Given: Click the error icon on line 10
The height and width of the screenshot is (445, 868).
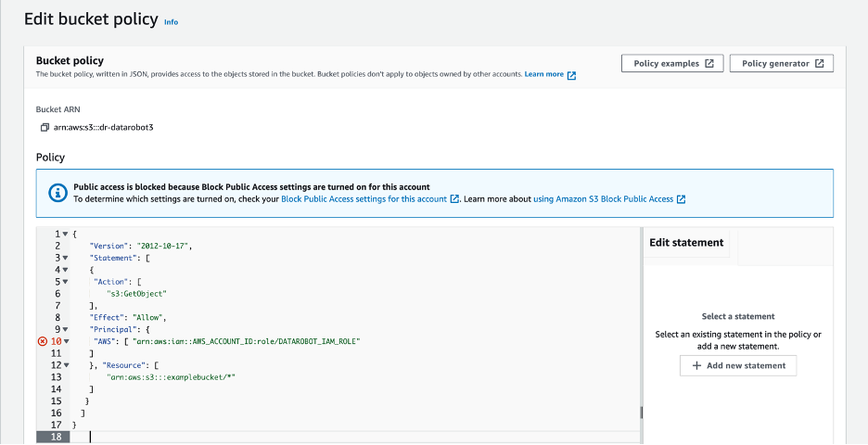Looking at the screenshot, I should (x=42, y=341).
